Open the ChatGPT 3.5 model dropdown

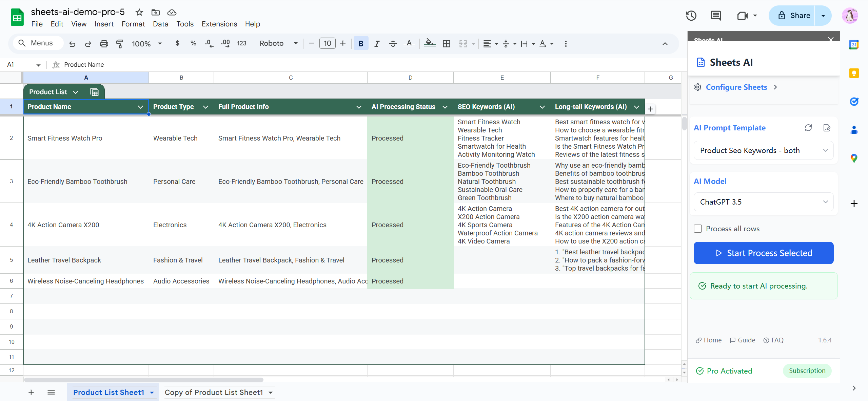pos(764,202)
